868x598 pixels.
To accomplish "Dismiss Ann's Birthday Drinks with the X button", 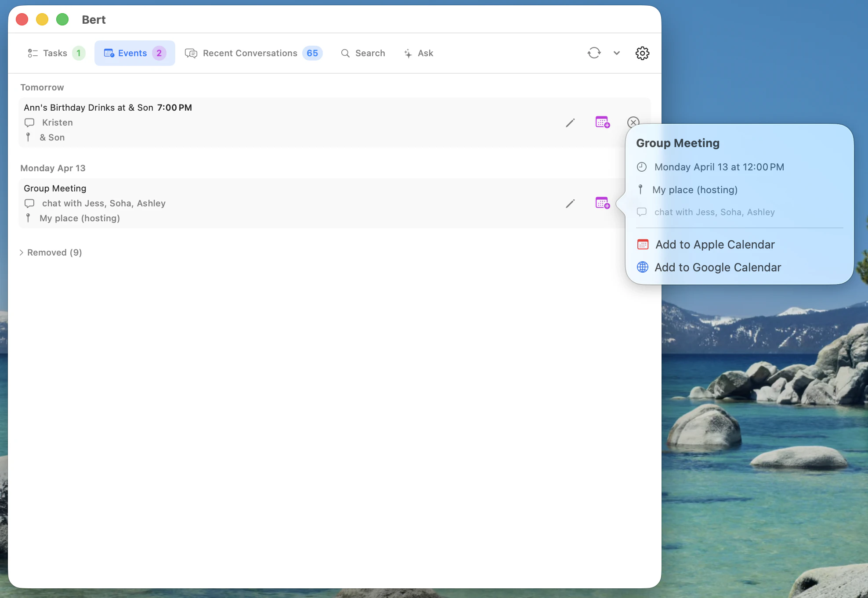I will [633, 122].
